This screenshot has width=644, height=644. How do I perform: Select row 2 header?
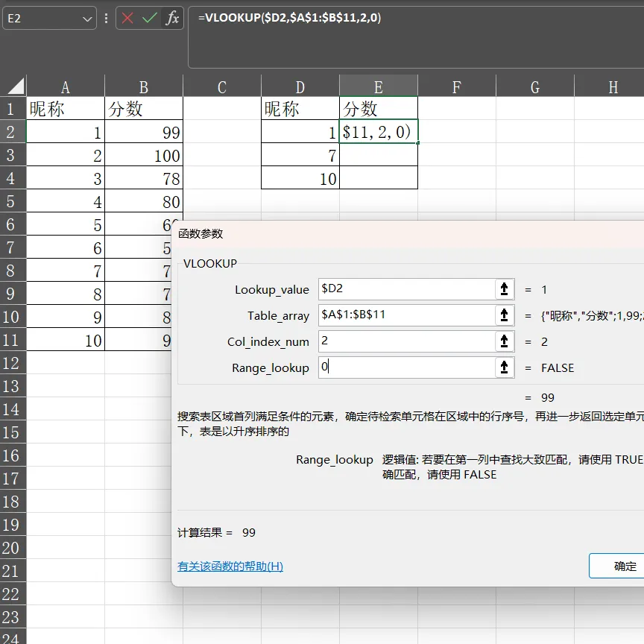pos(13,131)
